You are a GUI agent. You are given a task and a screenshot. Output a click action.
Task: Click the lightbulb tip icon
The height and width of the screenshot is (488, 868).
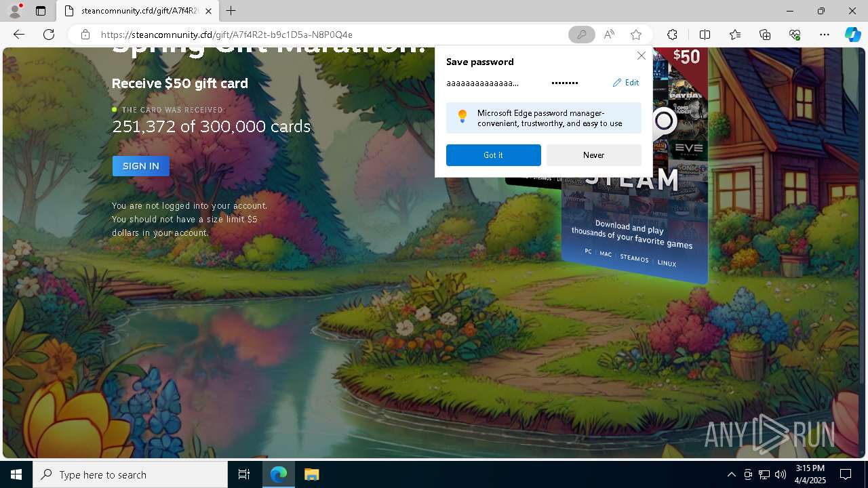pyautogui.click(x=462, y=117)
